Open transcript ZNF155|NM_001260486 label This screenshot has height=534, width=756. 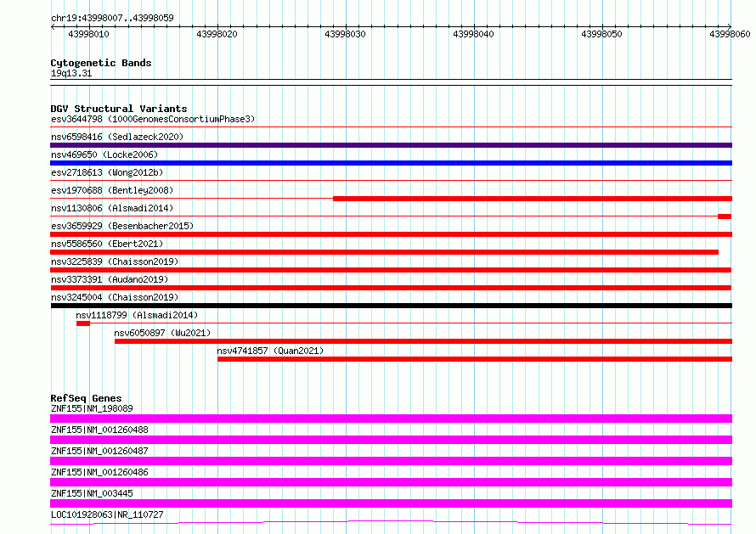coord(99,472)
